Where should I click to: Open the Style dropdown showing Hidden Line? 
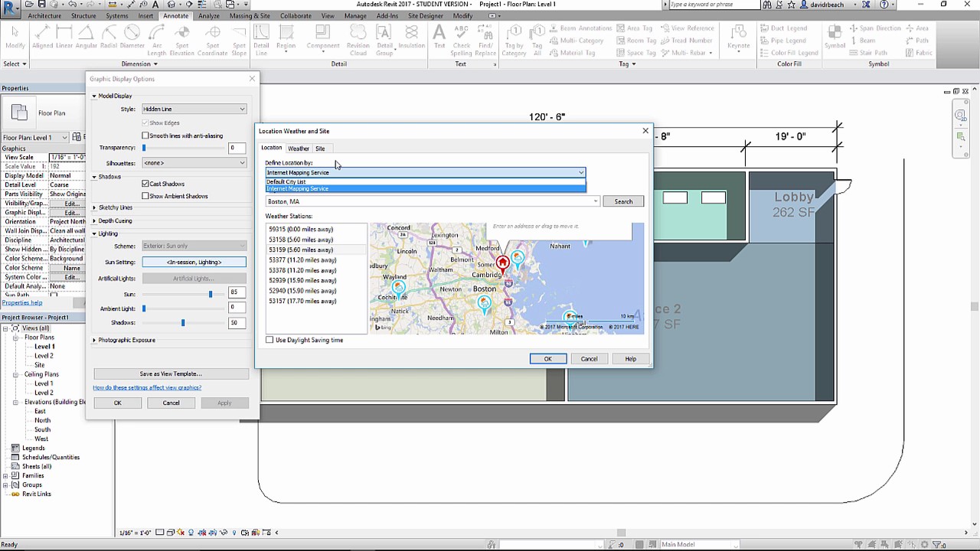pos(194,109)
